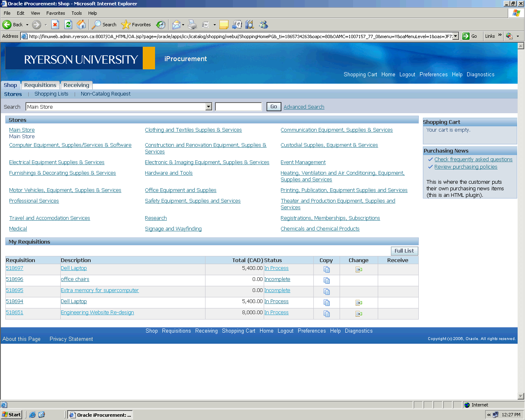
Task: Click the Print toolbar icon
Action: [x=192, y=25]
